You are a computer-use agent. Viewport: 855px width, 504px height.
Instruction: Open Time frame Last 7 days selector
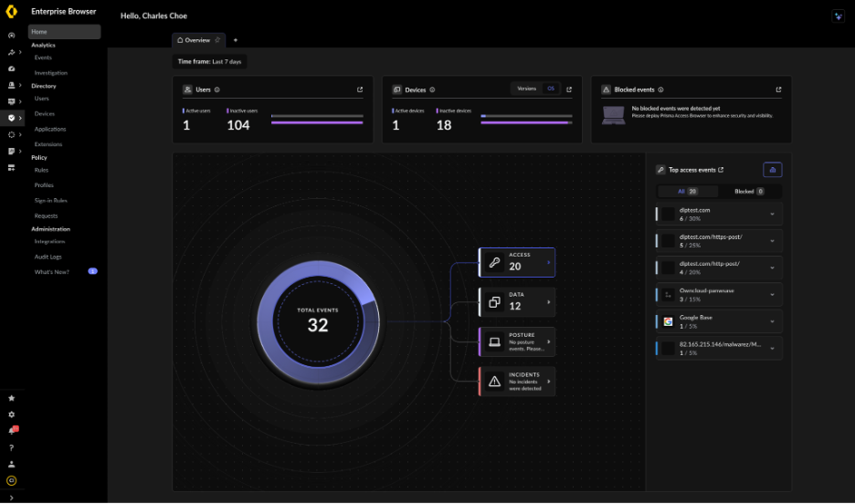pos(210,61)
